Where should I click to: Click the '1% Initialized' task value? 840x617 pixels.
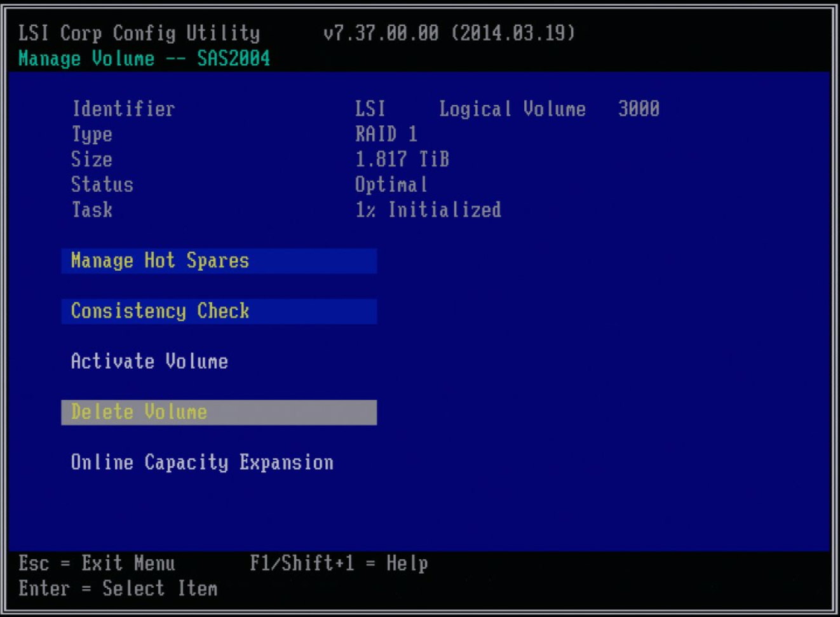click(428, 210)
